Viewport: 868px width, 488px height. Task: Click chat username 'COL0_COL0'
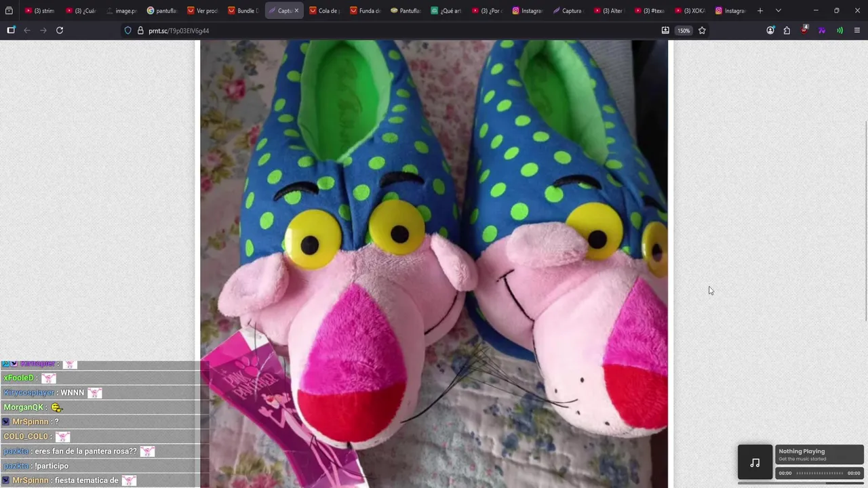click(26, 436)
